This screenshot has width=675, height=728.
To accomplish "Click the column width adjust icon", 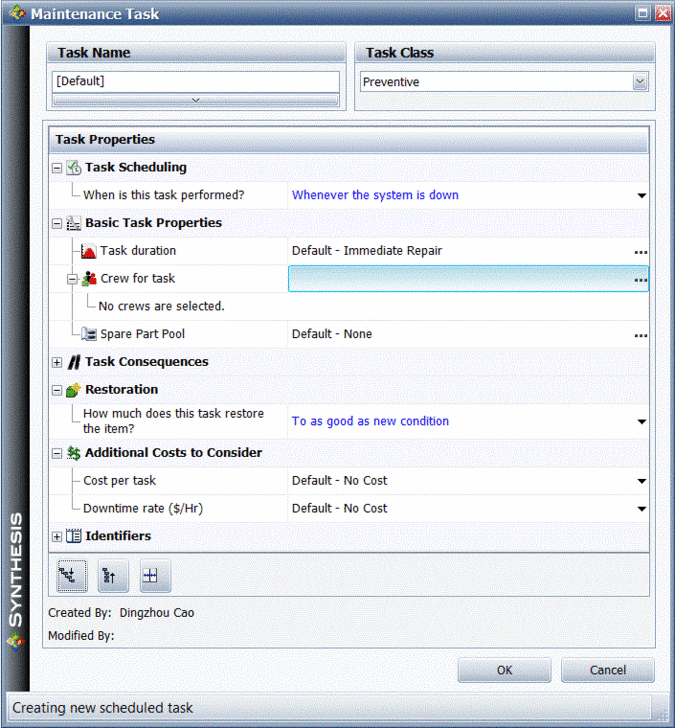I will pyautogui.click(x=155, y=575).
